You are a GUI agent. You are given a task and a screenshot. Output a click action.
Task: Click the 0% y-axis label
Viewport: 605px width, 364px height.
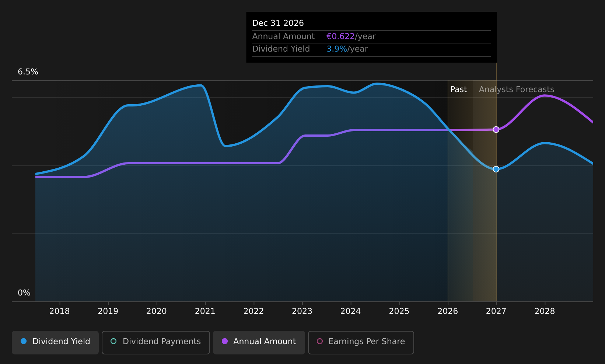(x=24, y=293)
